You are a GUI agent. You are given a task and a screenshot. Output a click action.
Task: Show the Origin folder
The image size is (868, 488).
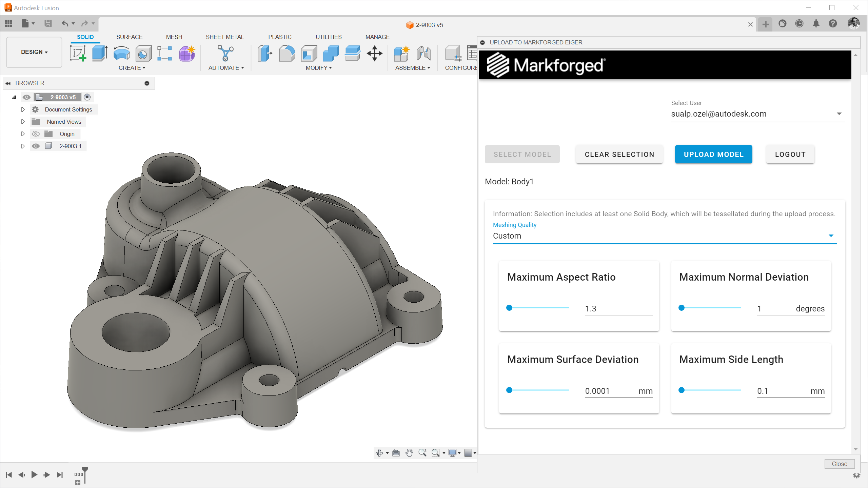pos(36,134)
